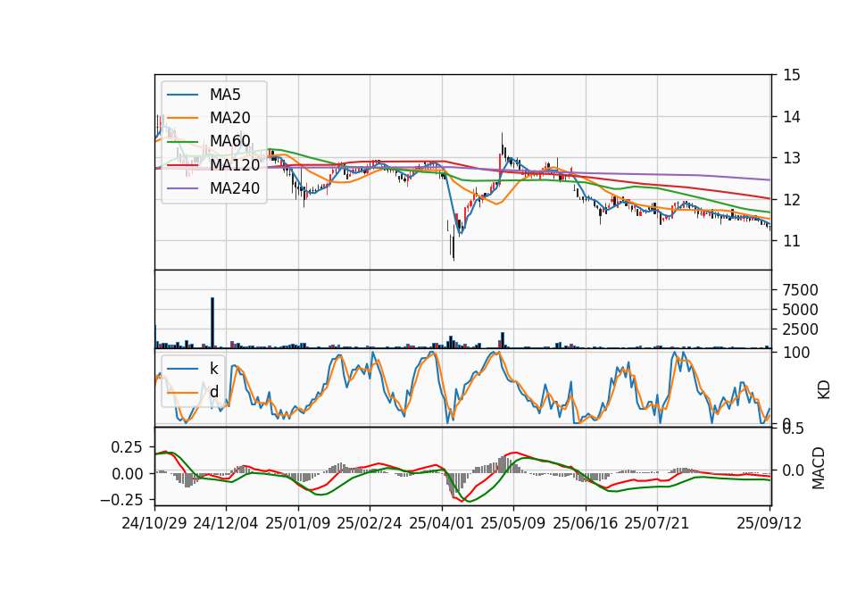857x616 pixels.
Task: Click the 24/10/29 date label
Action: 154,523
